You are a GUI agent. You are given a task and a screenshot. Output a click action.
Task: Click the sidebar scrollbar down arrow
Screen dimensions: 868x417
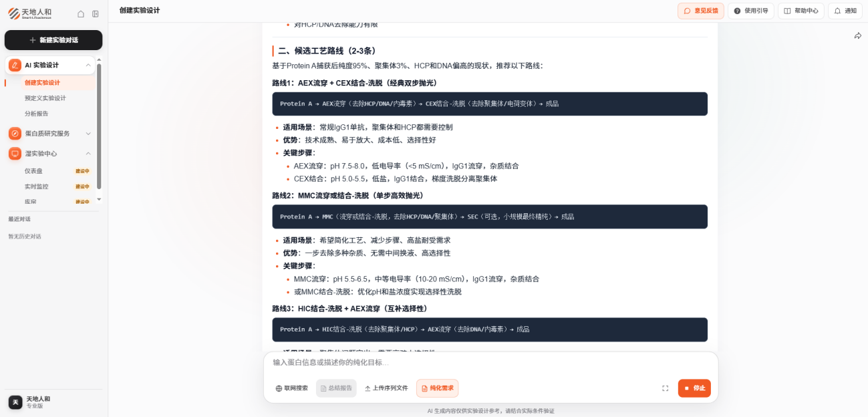(x=99, y=198)
